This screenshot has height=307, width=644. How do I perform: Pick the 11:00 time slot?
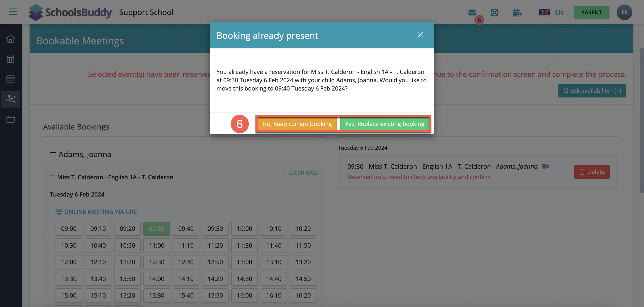156,245
